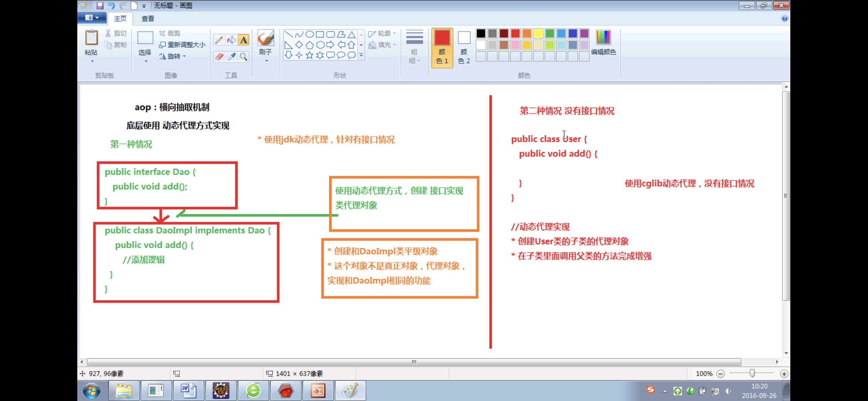Pick the yellow color swatch
868x401 pixels.
coord(538,34)
